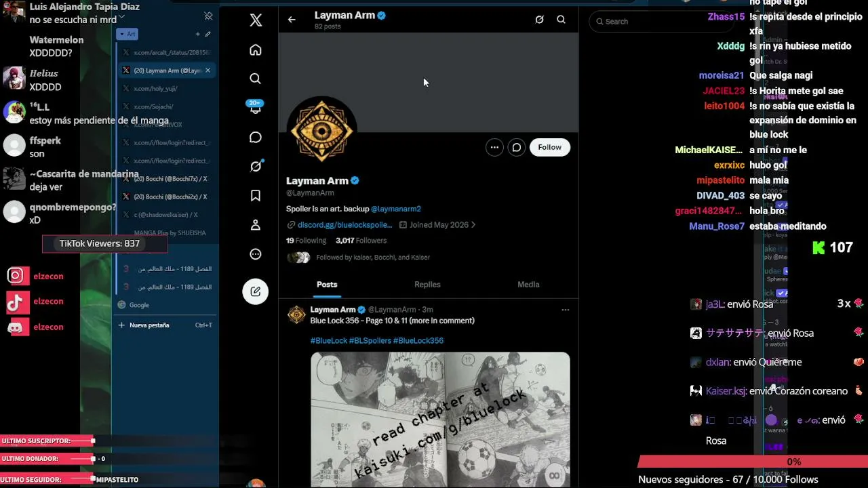The width and height of the screenshot is (868, 488).
Task: Open the #BlueLock hashtag
Action: click(329, 341)
